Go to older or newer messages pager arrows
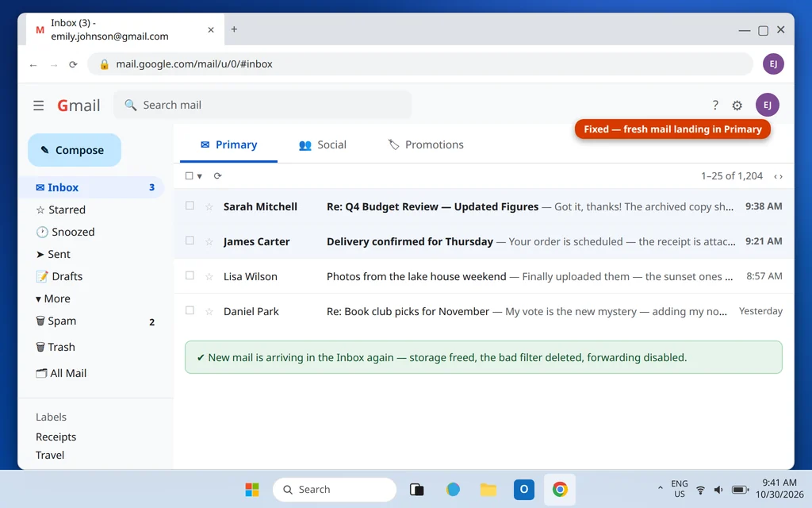This screenshot has width=812, height=508. pos(778,176)
